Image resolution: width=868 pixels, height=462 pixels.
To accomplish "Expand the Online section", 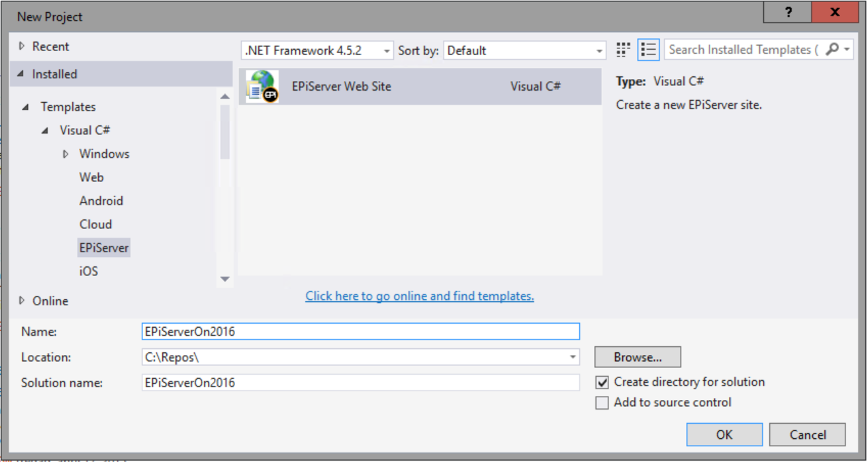I will [x=22, y=301].
